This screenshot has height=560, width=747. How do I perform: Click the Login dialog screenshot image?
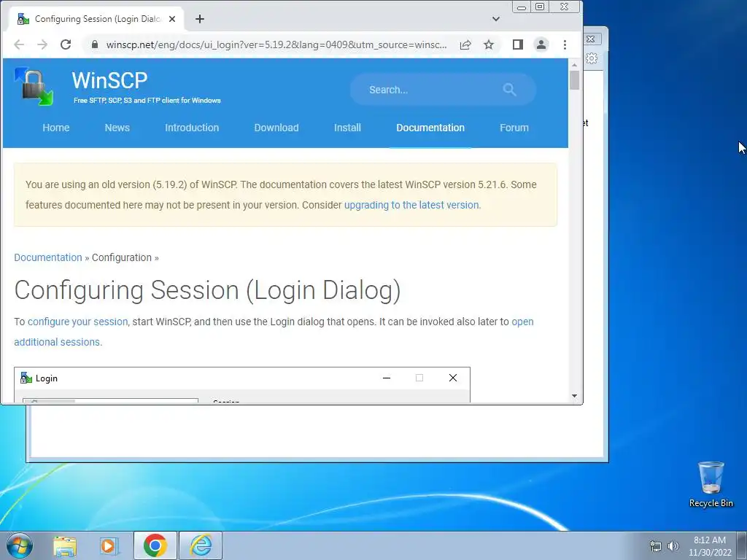click(x=242, y=385)
